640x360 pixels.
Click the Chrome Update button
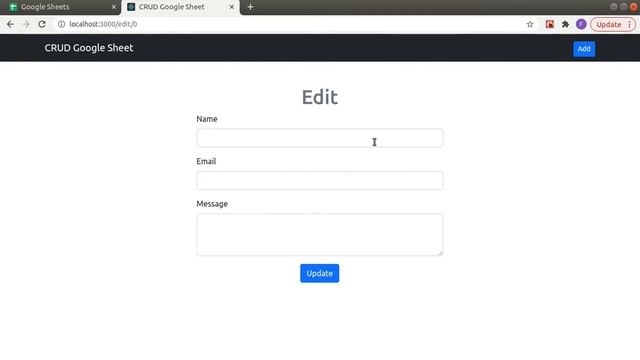[x=609, y=24]
